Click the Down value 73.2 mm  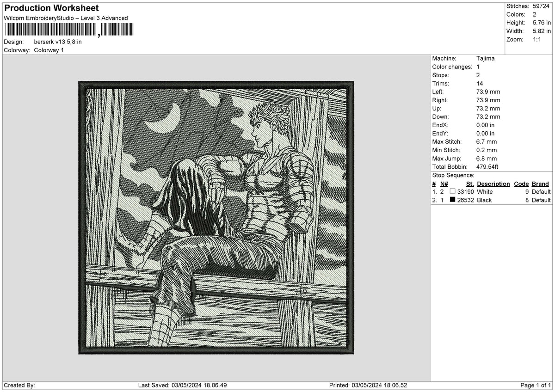click(x=488, y=116)
